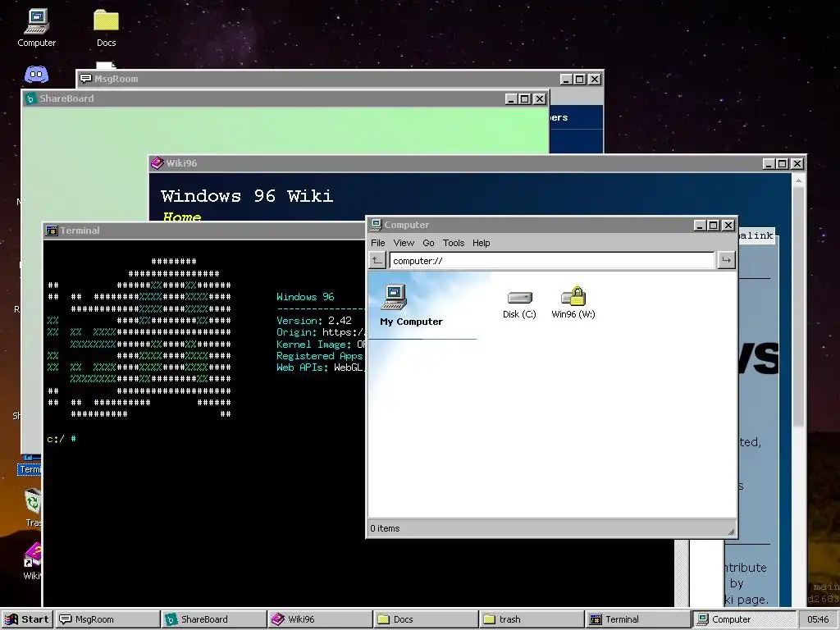
Task: Click the My Computer sidebar icon
Action: 395,297
